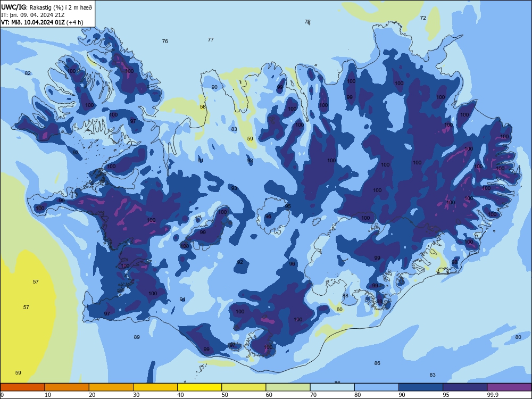Click the map humidity value '77'

point(211,39)
